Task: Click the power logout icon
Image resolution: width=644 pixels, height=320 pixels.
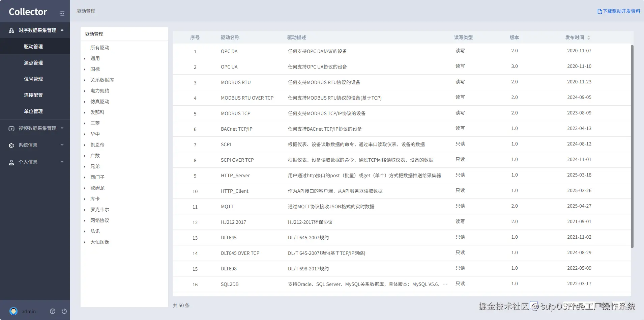Action: point(64,311)
